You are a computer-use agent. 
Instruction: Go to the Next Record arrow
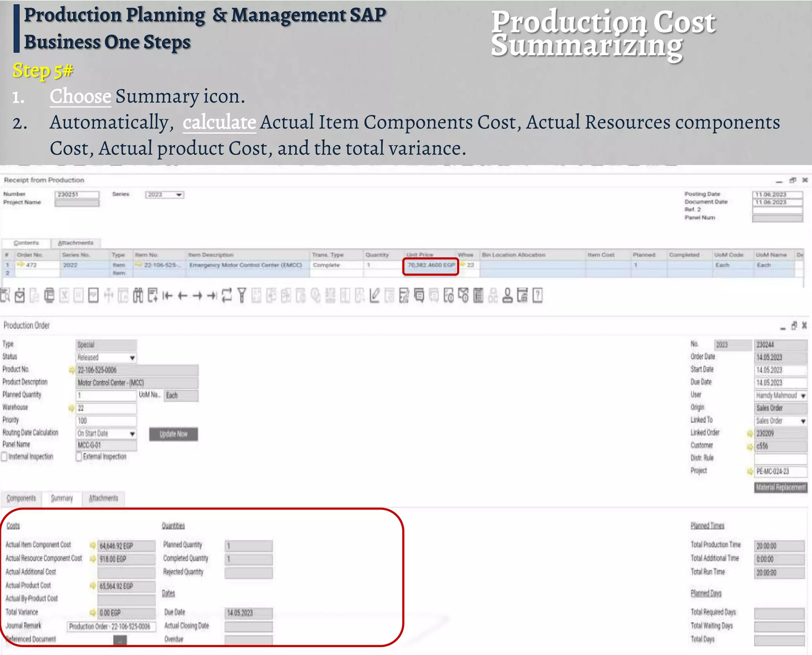[x=197, y=296]
